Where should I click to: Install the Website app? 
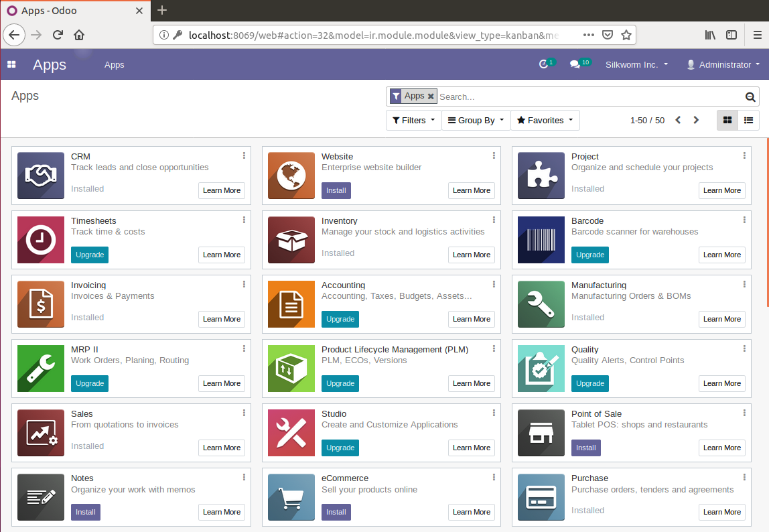336,190
